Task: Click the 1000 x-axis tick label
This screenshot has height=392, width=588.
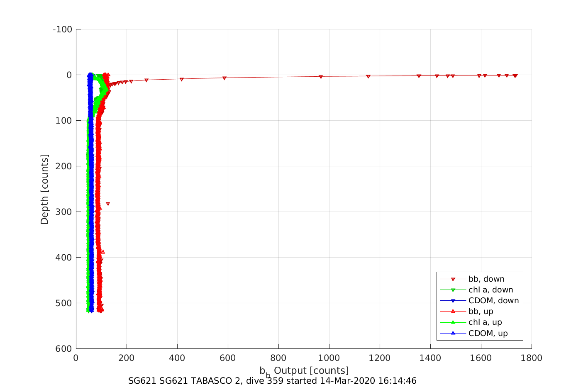Action: [329, 358]
